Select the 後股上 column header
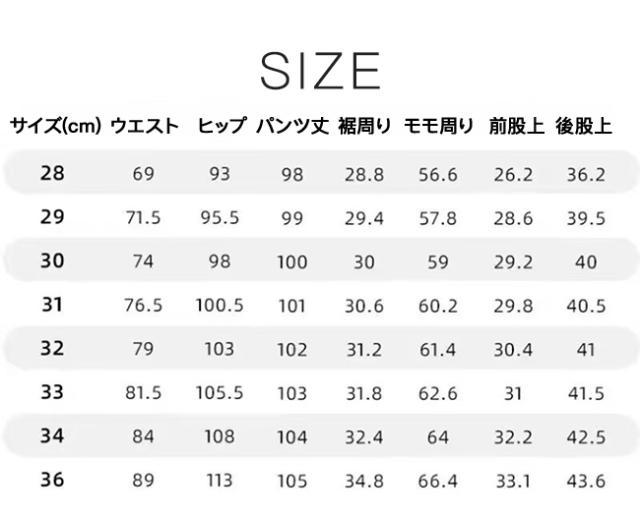 (x=585, y=127)
